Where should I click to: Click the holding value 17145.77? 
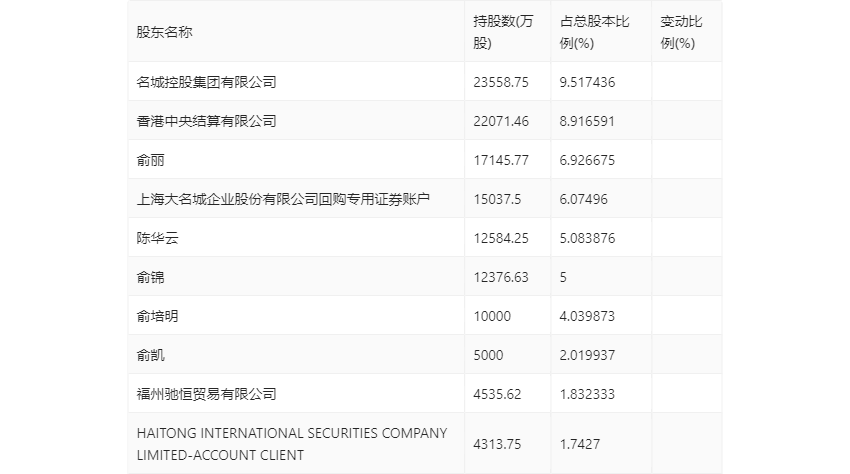501,160
